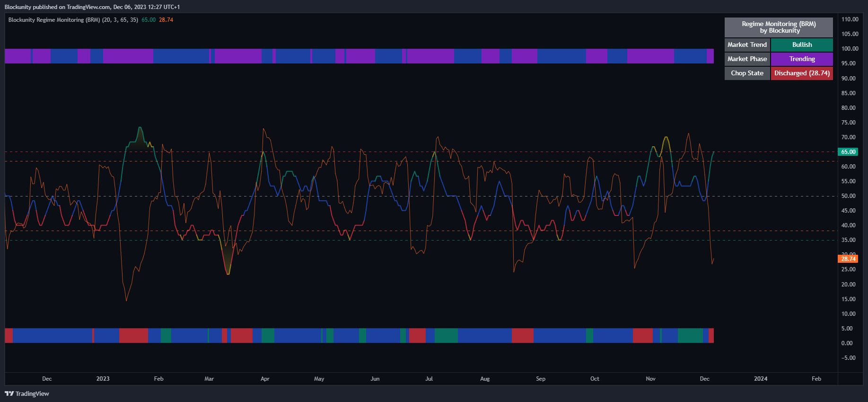Click the 'Feb' 2023 label on time axis
Image resolution: width=868 pixels, height=402 pixels.
[158, 379]
